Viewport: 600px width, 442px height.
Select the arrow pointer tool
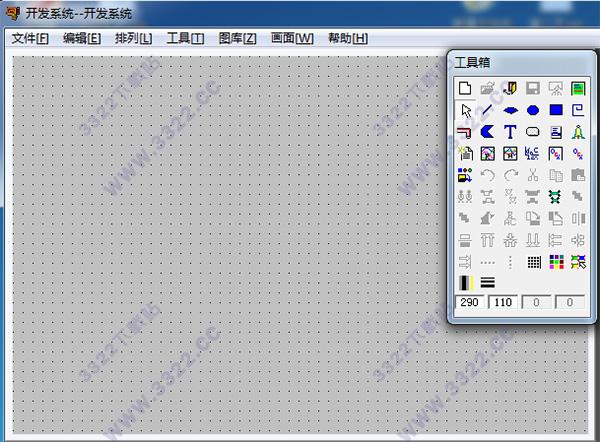pyautogui.click(x=466, y=111)
